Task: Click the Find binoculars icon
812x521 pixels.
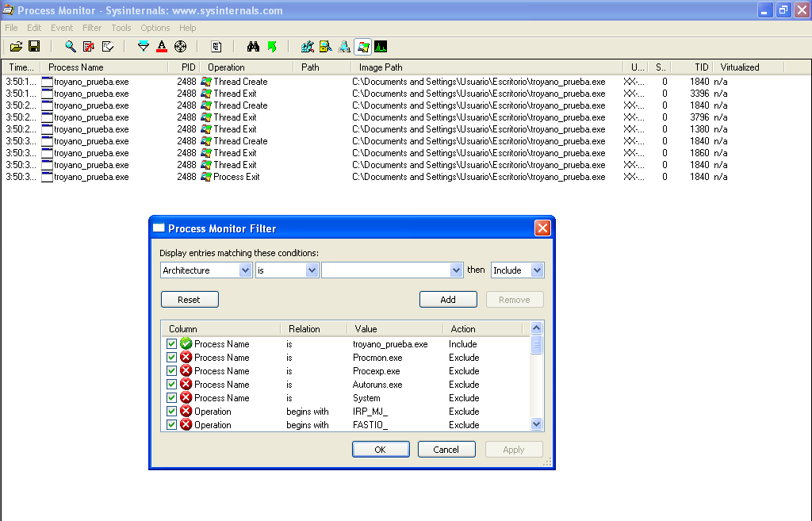Action: click(252, 46)
